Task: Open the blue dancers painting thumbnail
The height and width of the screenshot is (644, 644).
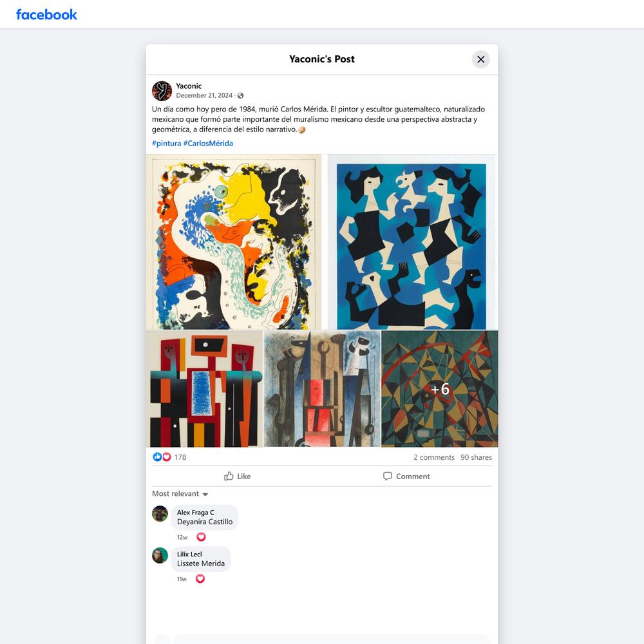Action: click(x=413, y=242)
